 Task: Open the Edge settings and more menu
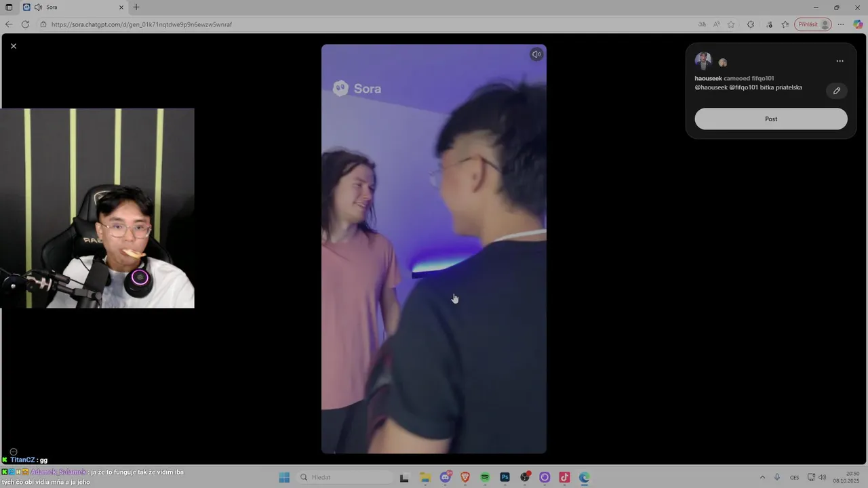point(841,24)
